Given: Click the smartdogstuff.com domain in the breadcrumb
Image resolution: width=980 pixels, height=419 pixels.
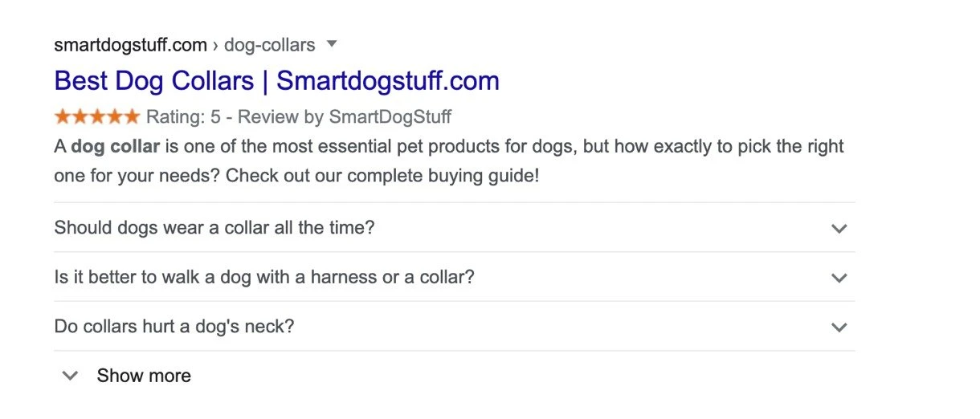Looking at the screenshot, I should (131, 45).
